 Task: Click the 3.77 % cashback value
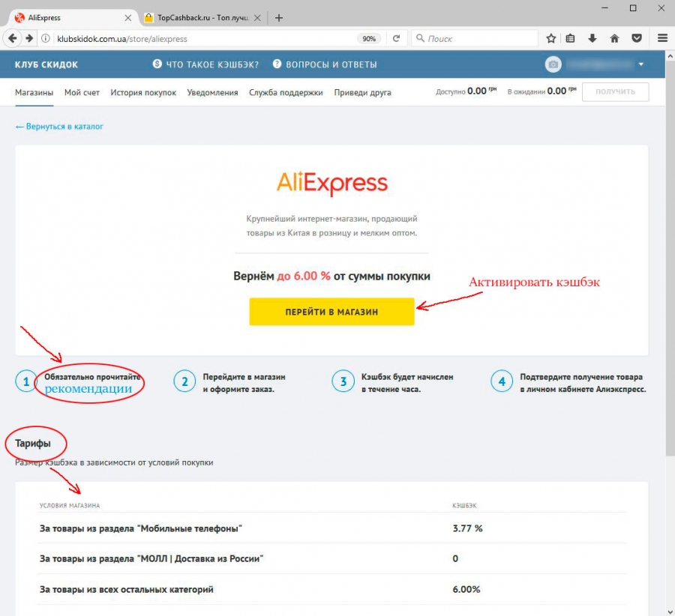click(x=467, y=528)
